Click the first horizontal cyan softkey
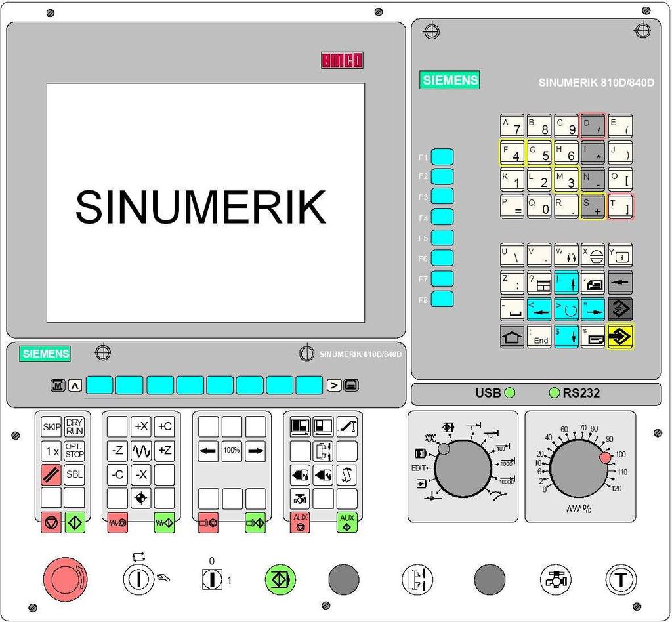Image resolution: width=672 pixels, height=622 pixels. pos(100,385)
